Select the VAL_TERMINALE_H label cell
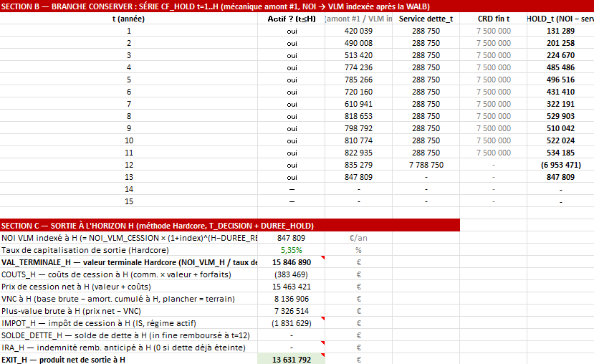 (129, 262)
